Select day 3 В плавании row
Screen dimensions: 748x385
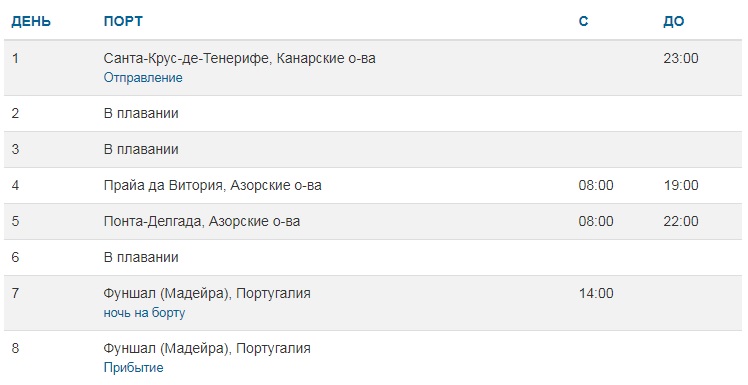click(x=373, y=149)
